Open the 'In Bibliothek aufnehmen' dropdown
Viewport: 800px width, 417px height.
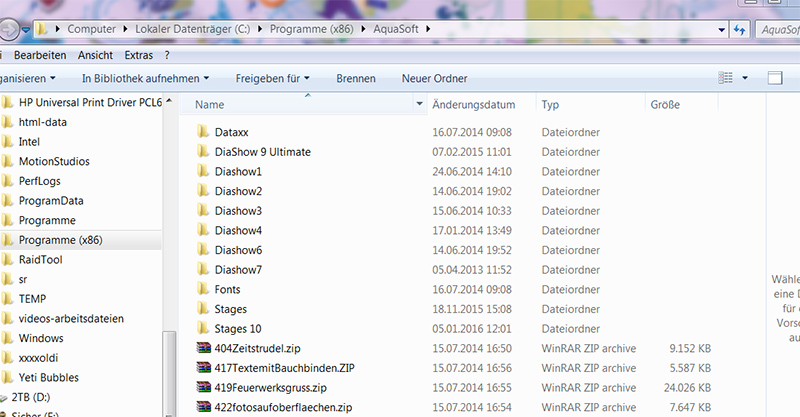click(145, 78)
